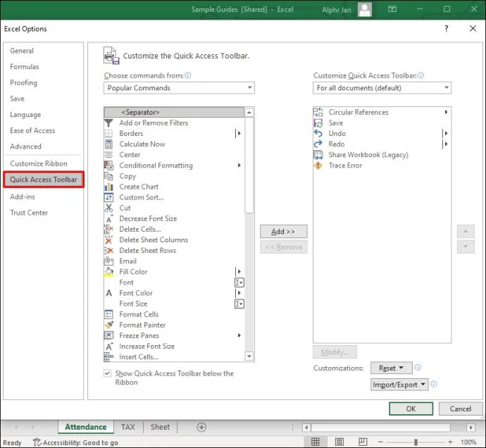Toggle Show Quick Access Toolbar below the Ribbon
486x448 pixels.
pos(107,373)
